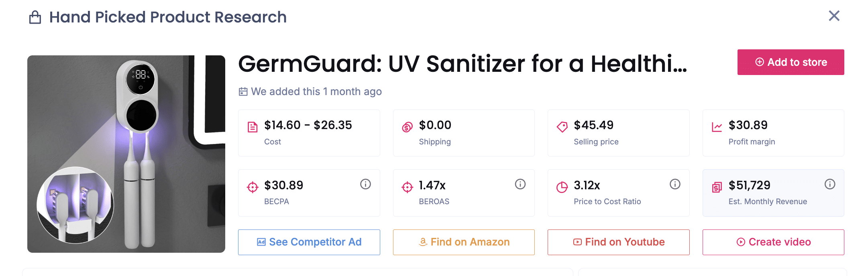868x276 pixels.
Task: Open the See Competitor Ad link
Action: coord(309,242)
